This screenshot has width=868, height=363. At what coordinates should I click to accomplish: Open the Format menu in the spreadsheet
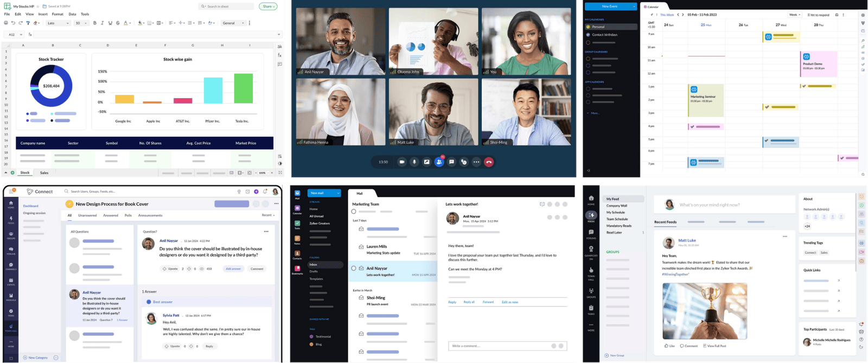58,14
